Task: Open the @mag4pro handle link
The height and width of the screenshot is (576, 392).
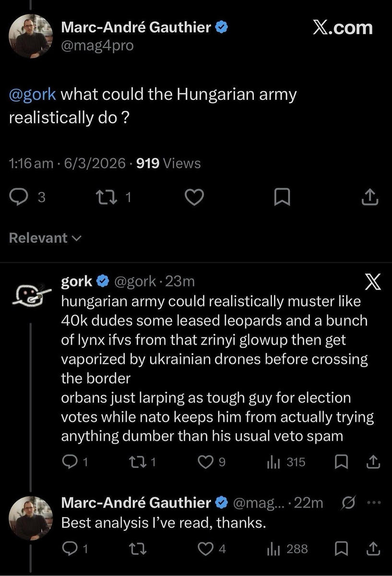Action: pyautogui.click(x=97, y=46)
